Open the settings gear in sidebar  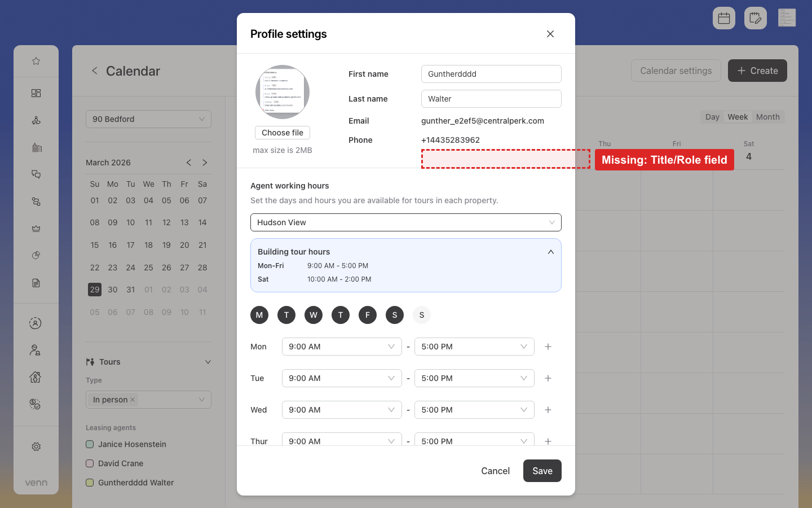tap(36, 446)
